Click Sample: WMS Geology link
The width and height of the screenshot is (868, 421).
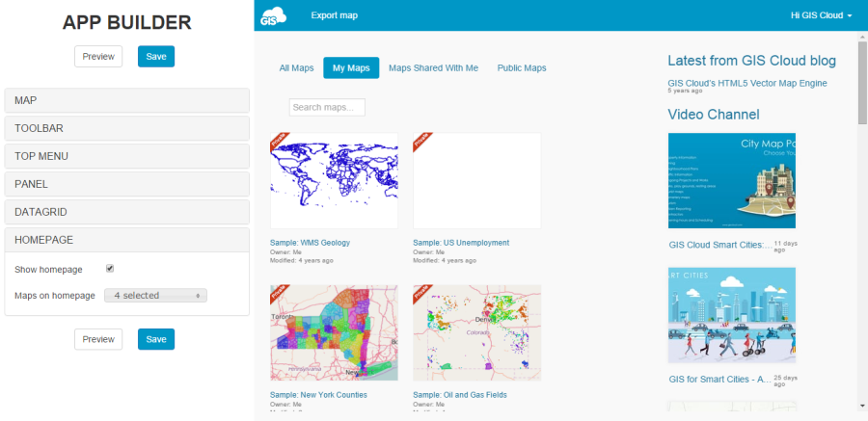pyautogui.click(x=310, y=243)
